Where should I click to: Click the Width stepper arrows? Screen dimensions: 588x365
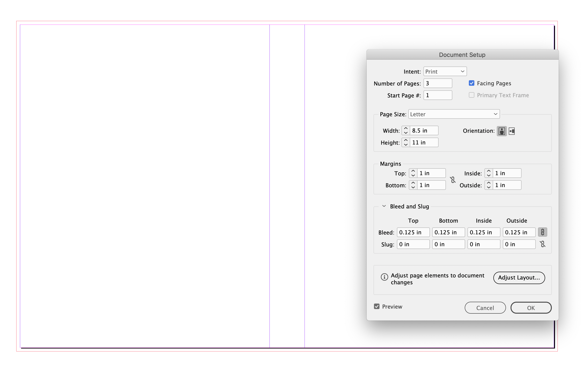tap(406, 131)
